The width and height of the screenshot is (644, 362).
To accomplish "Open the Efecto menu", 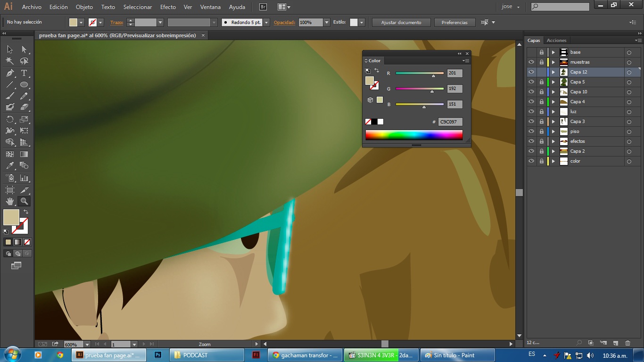I will coord(168,7).
